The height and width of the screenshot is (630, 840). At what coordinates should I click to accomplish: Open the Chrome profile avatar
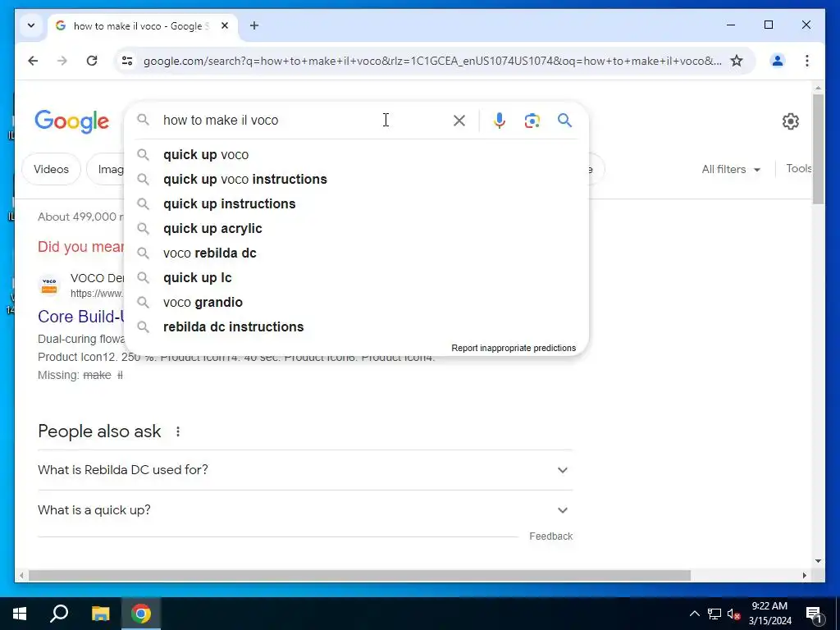pos(778,61)
